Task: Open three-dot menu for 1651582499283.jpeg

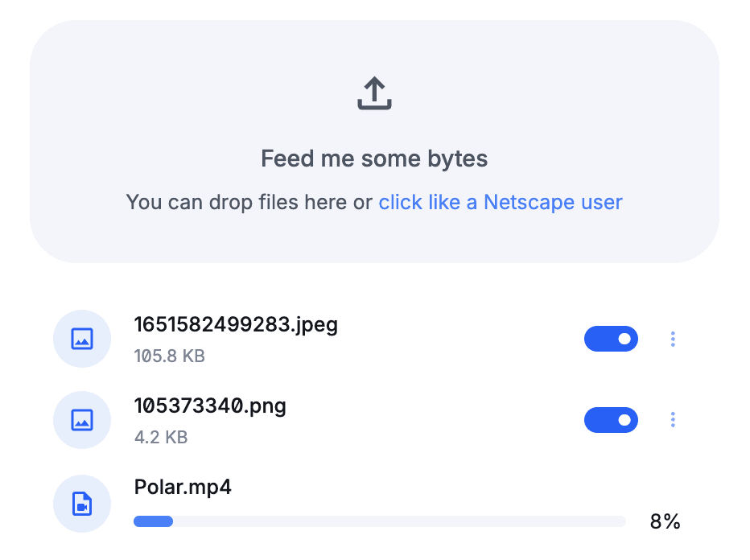Action: [673, 339]
